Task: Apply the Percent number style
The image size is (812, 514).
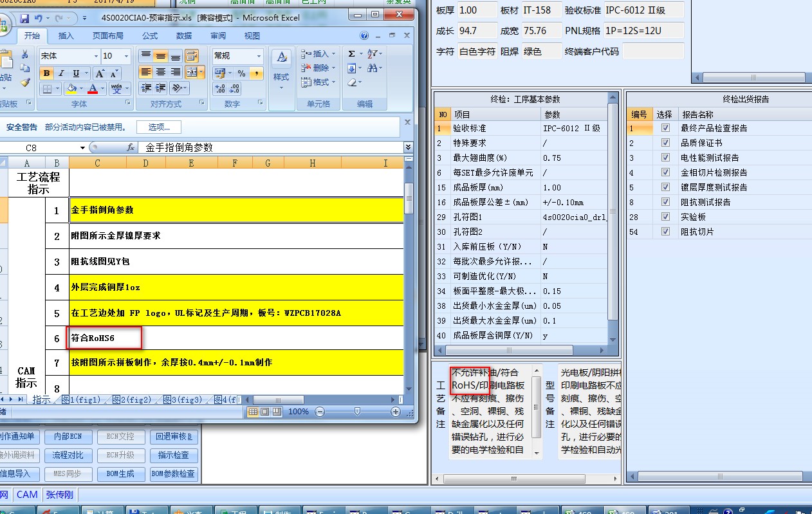Action: (x=241, y=73)
